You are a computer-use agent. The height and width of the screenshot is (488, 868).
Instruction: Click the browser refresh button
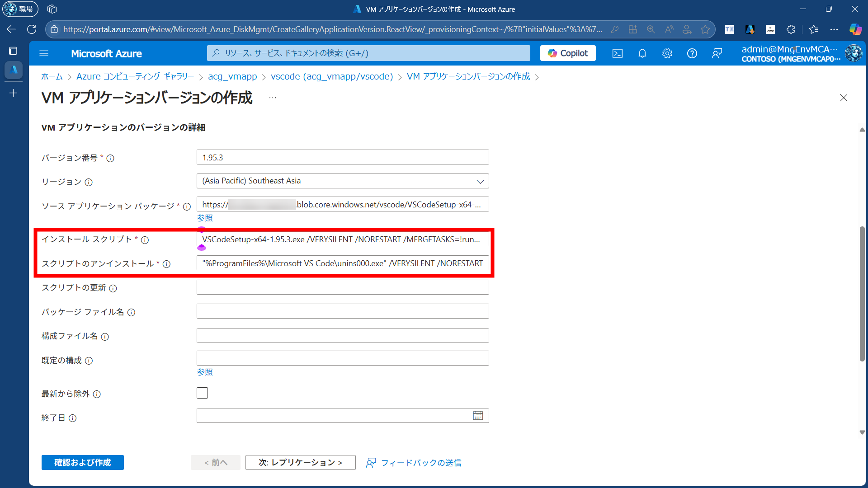[32, 29]
